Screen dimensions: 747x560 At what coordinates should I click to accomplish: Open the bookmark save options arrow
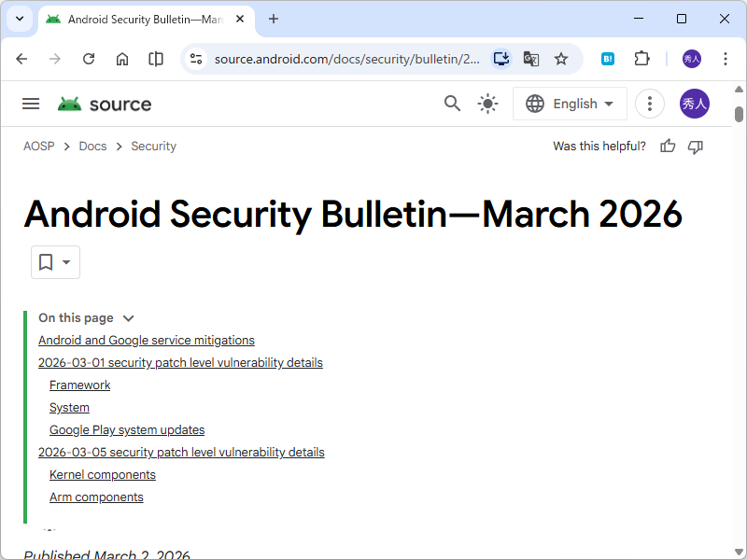pos(65,262)
